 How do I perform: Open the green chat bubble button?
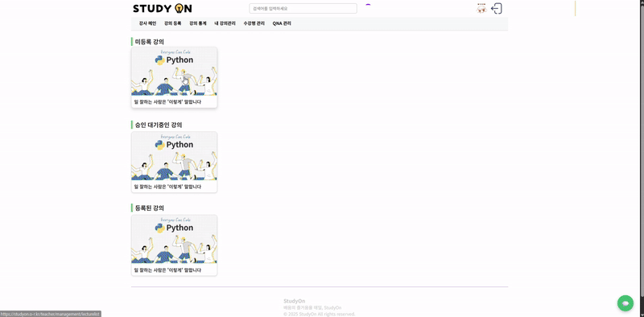click(x=625, y=303)
